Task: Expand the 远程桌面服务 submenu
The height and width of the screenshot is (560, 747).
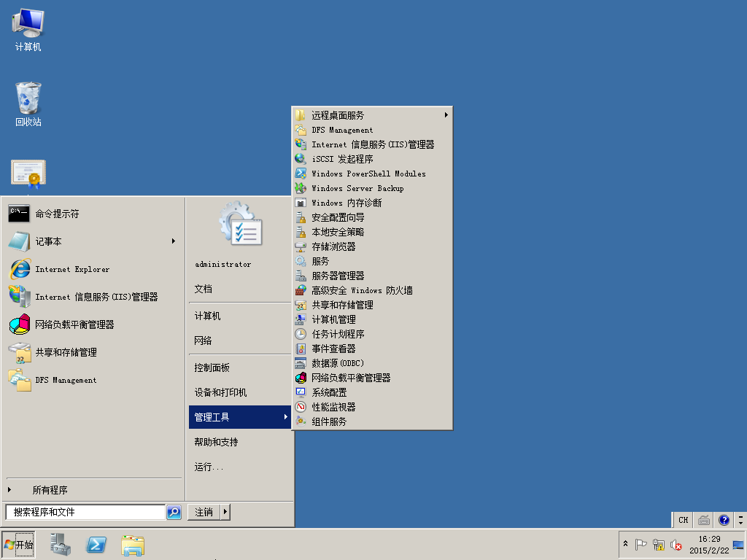Action: tap(371, 115)
